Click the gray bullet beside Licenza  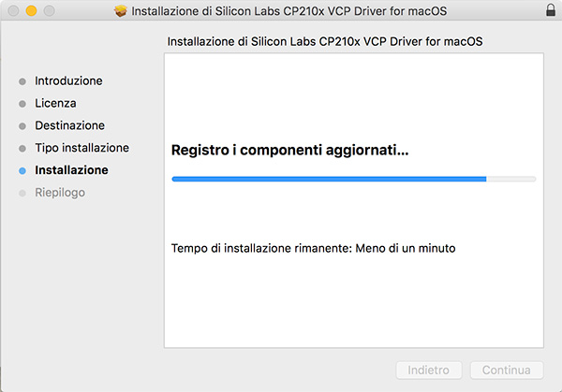click(22, 104)
